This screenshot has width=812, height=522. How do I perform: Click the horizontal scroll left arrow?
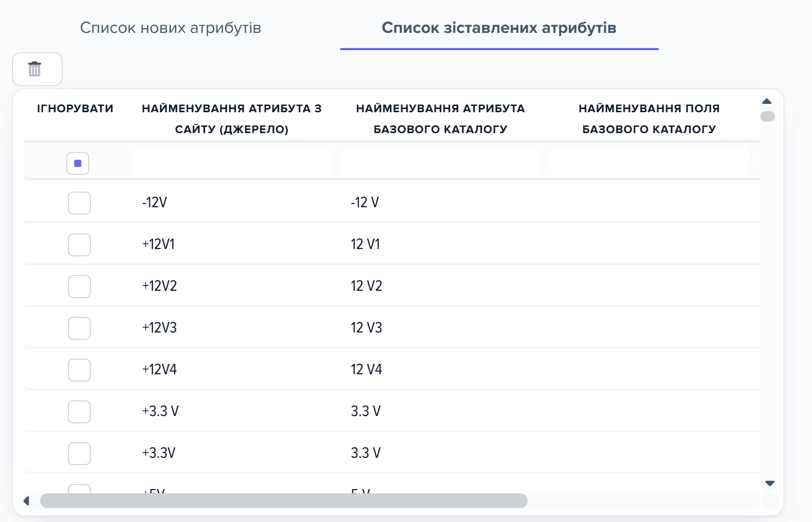[27, 501]
